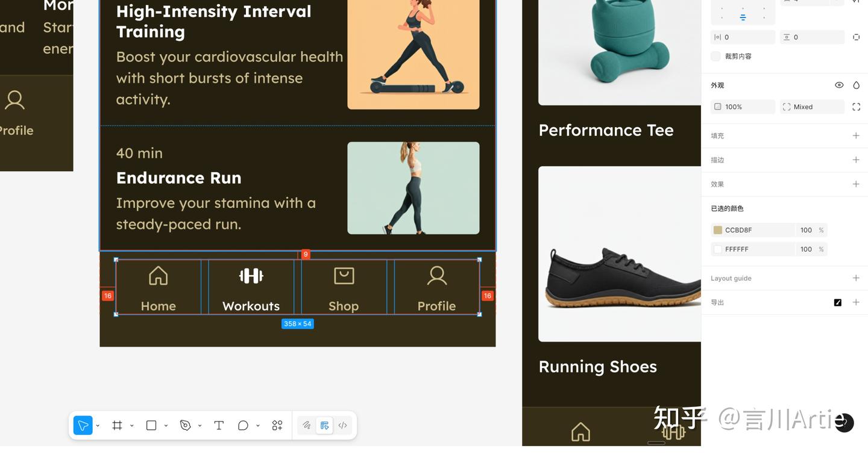868x454 pixels.
Task: Open the Move tool dropdown arrow
Action: click(x=98, y=426)
